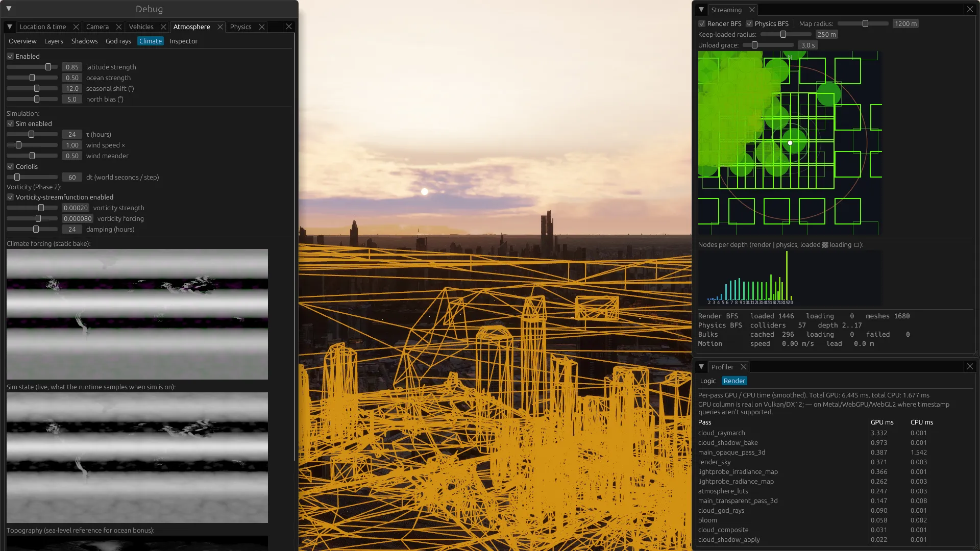The height and width of the screenshot is (551, 980).
Task: Click the streaming map view
Action: coord(790,143)
